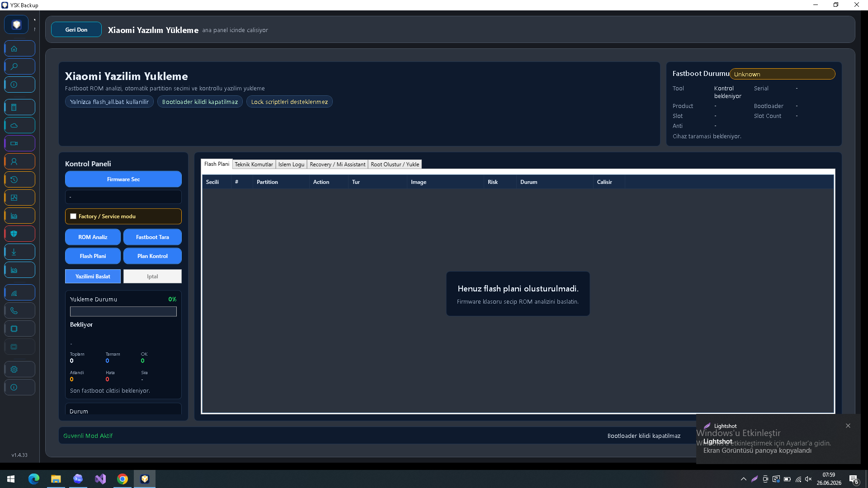
Task: Click the muted speaker tray icon
Action: [x=808, y=479]
